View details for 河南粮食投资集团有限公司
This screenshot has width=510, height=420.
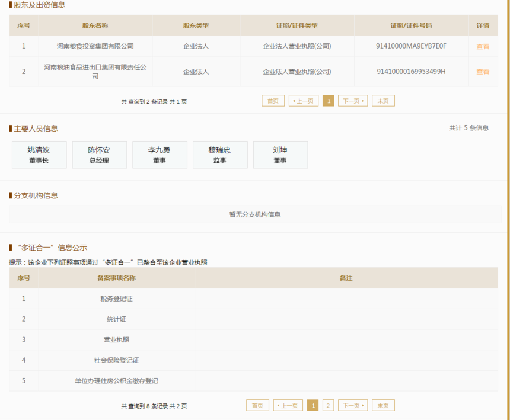click(483, 46)
